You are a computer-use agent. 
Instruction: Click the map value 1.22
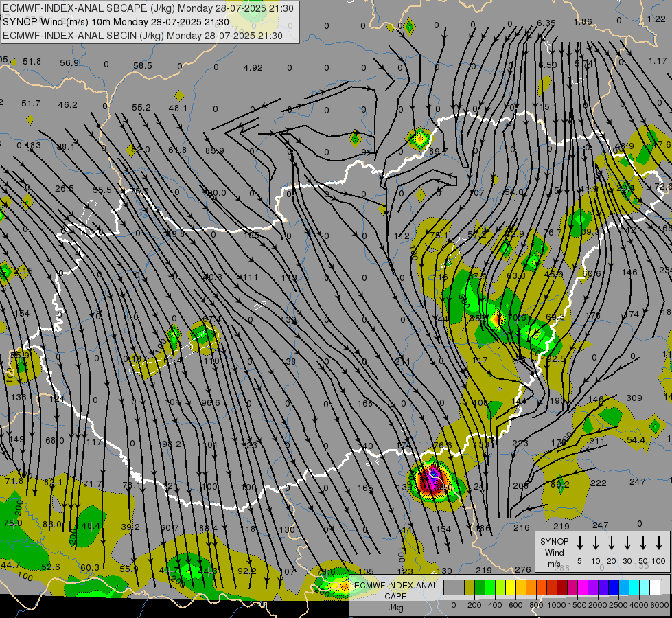tap(657, 19)
